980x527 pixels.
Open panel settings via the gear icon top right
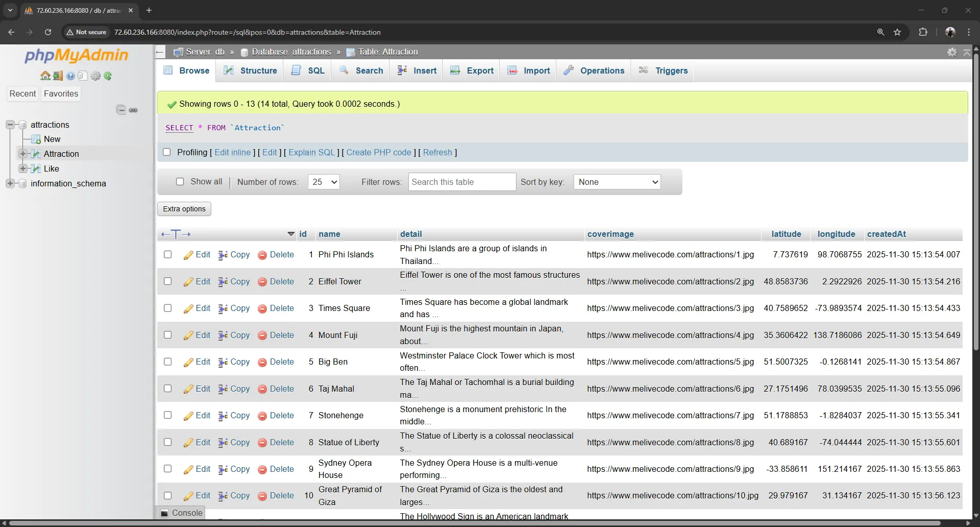tap(952, 52)
